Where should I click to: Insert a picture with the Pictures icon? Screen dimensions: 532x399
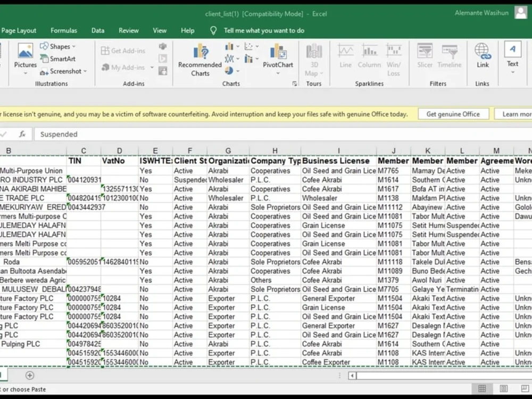click(x=26, y=52)
